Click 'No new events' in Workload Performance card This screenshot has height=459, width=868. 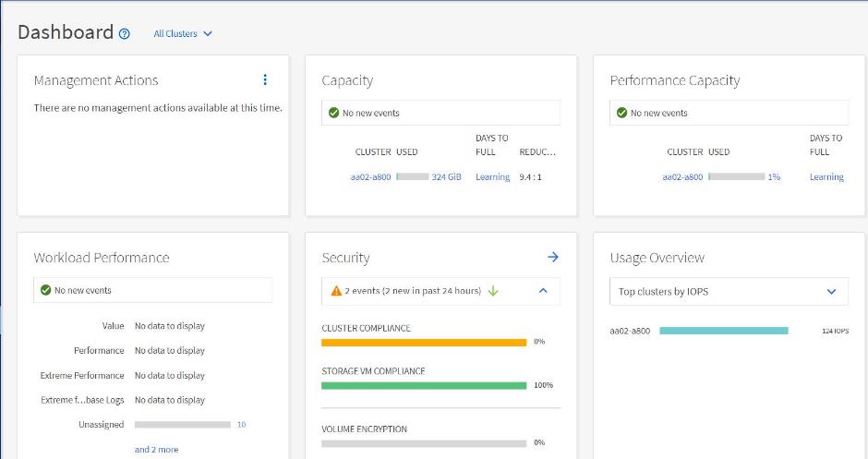pyautogui.click(x=83, y=290)
